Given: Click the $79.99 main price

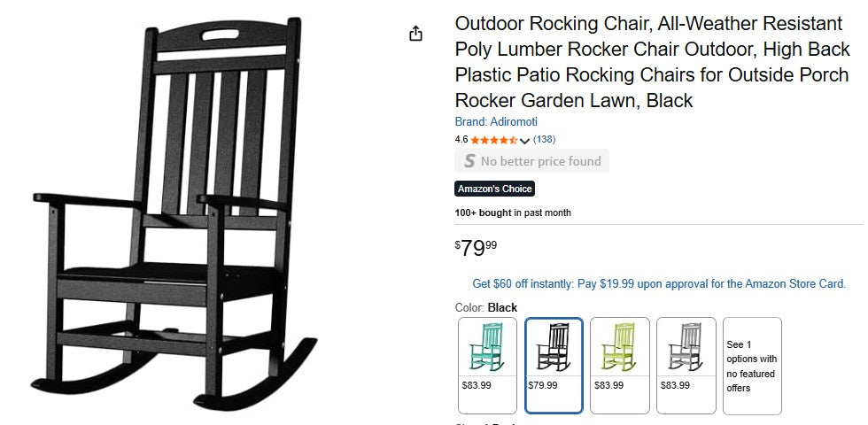Looking at the screenshot, I should 476,248.
